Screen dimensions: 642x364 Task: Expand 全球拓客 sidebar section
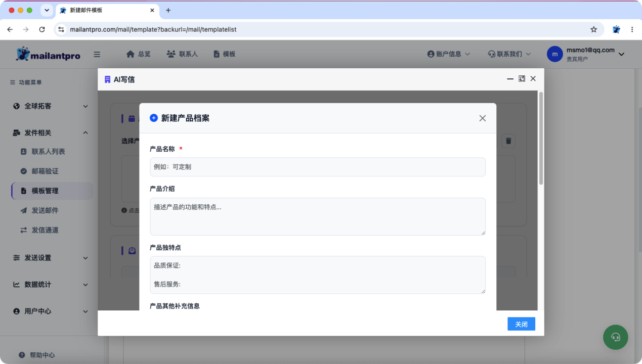51,106
